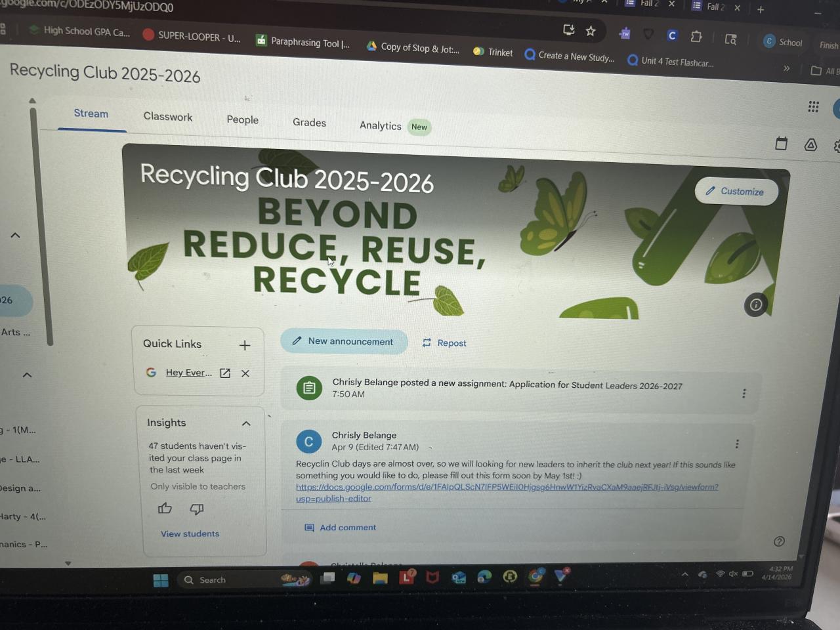Open the help question mark icon
Screen dimensions: 840x630
[x=779, y=541]
